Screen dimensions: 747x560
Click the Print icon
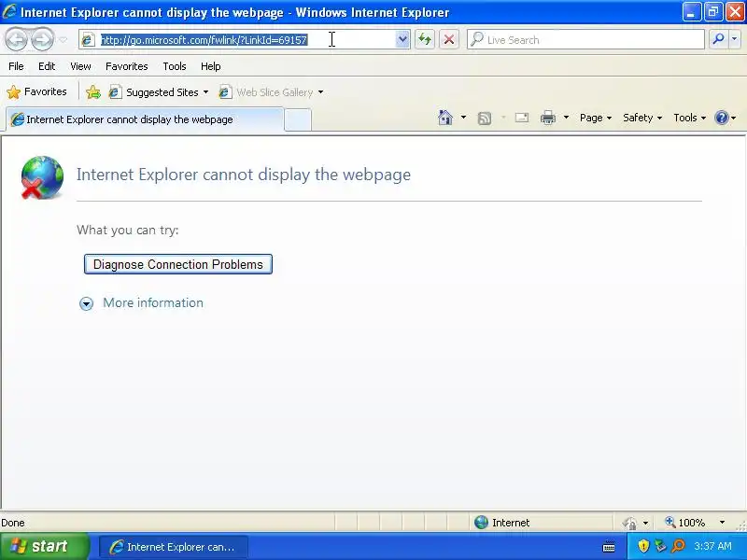click(548, 118)
